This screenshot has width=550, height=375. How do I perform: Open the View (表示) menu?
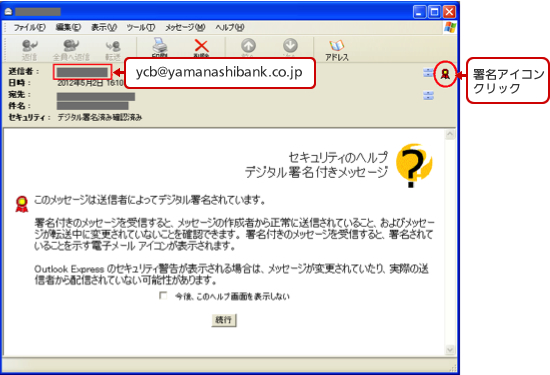click(x=104, y=27)
